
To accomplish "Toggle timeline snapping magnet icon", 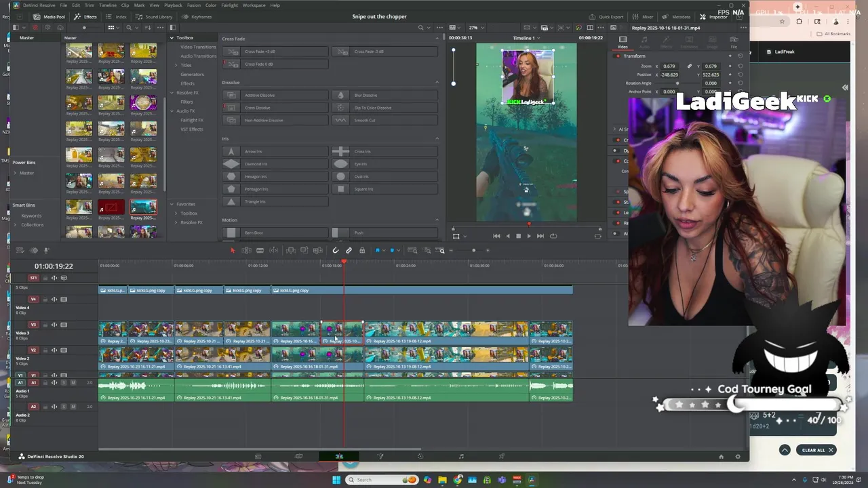I will (336, 251).
